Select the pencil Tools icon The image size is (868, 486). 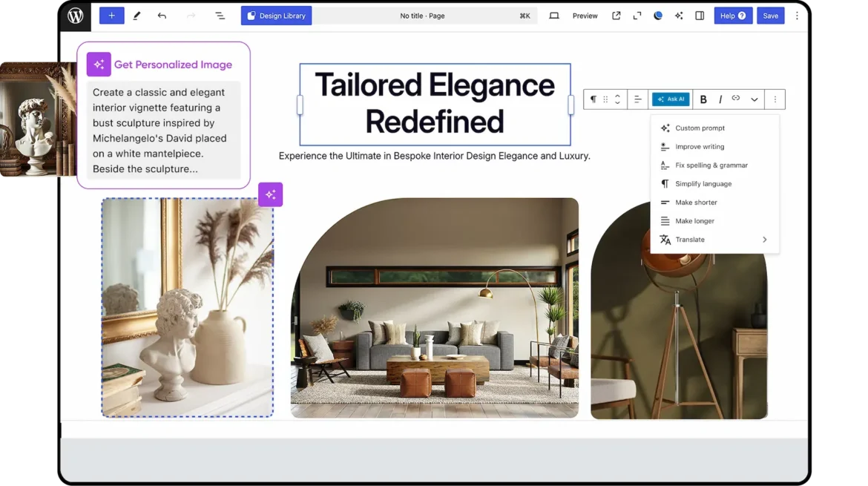[x=137, y=16]
